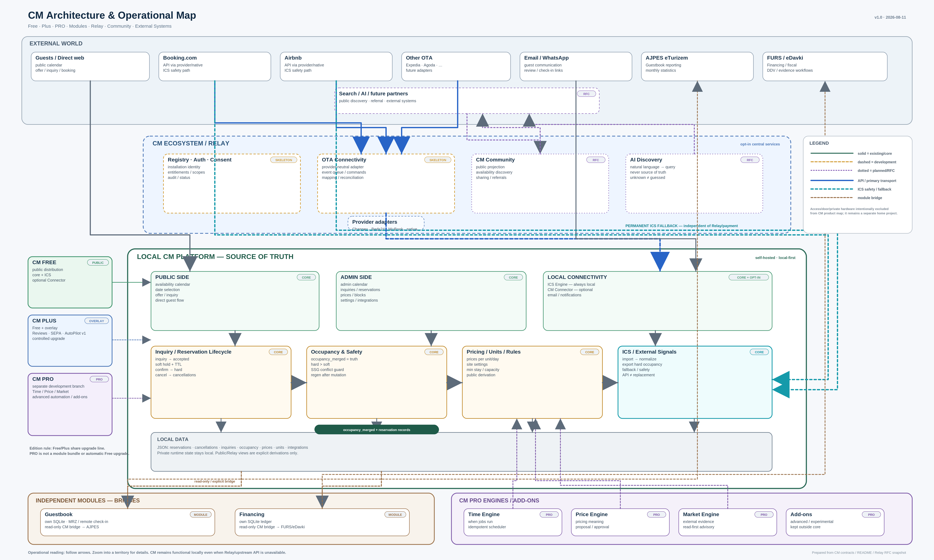Click the PRO badge on CM PRO card
This screenshot has height=560, width=934.
click(x=99, y=379)
